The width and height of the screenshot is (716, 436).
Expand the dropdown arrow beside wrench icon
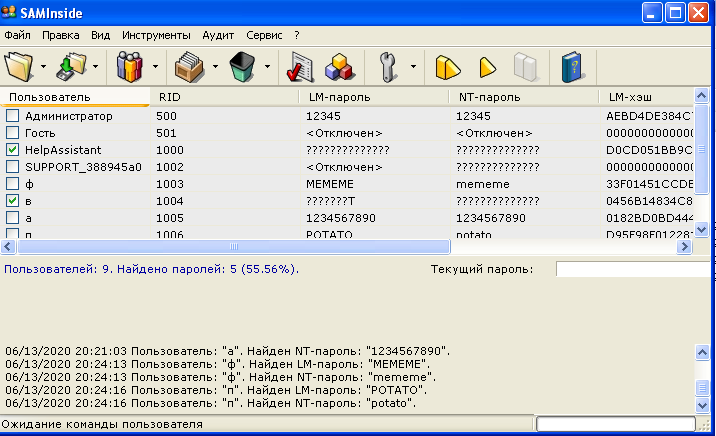(x=413, y=67)
